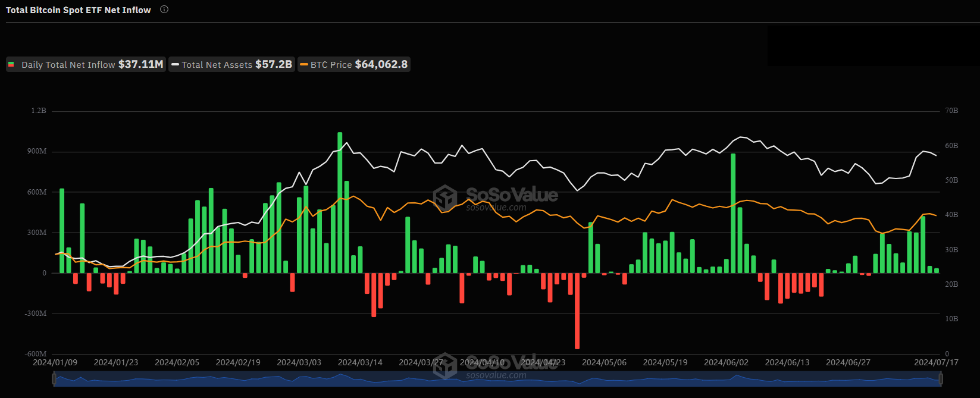980x398 pixels.
Task: Click the SoSoValue cube logo in chart center
Action: coord(446,198)
